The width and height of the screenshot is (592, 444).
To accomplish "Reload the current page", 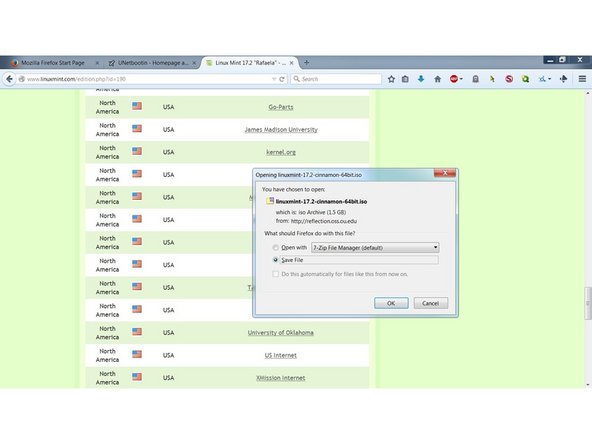I will point(282,79).
